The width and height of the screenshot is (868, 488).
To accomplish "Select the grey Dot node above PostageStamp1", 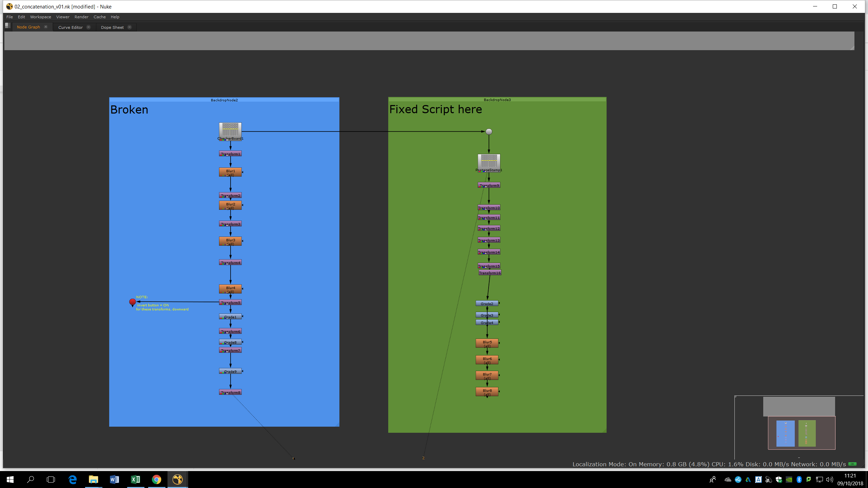I will (x=489, y=131).
